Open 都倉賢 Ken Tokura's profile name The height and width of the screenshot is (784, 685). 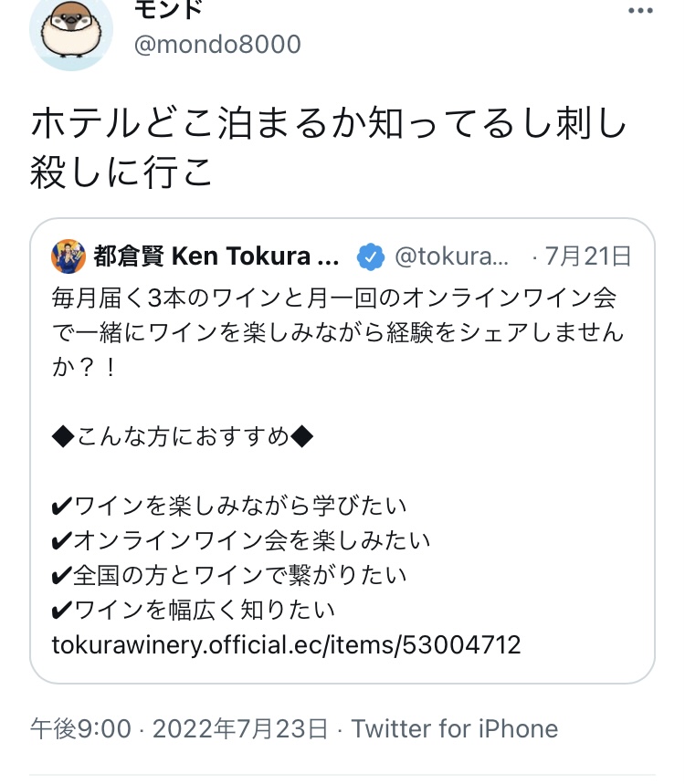click(216, 257)
